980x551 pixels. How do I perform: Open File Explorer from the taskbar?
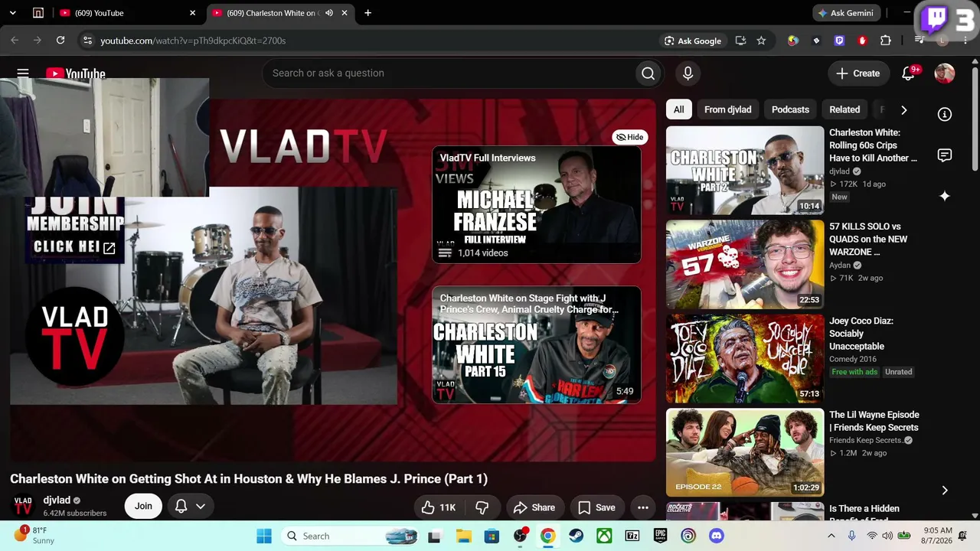[464, 536]
